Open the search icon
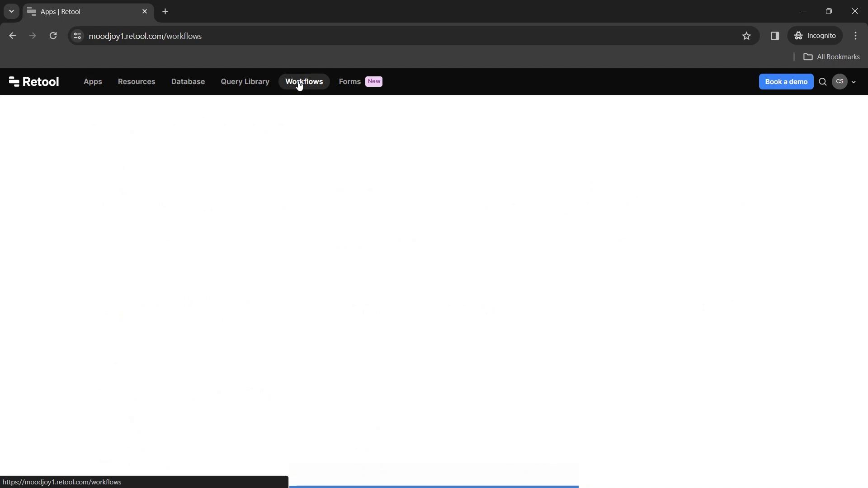868x488 pixels. (823, 81)
